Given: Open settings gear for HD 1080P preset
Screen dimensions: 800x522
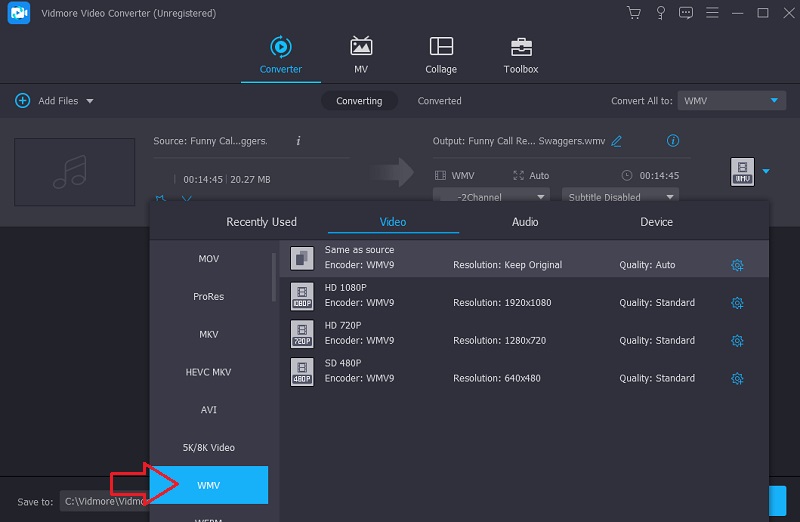Looking at the screenshot, I should pyautogui.click(x=737, y=303).
